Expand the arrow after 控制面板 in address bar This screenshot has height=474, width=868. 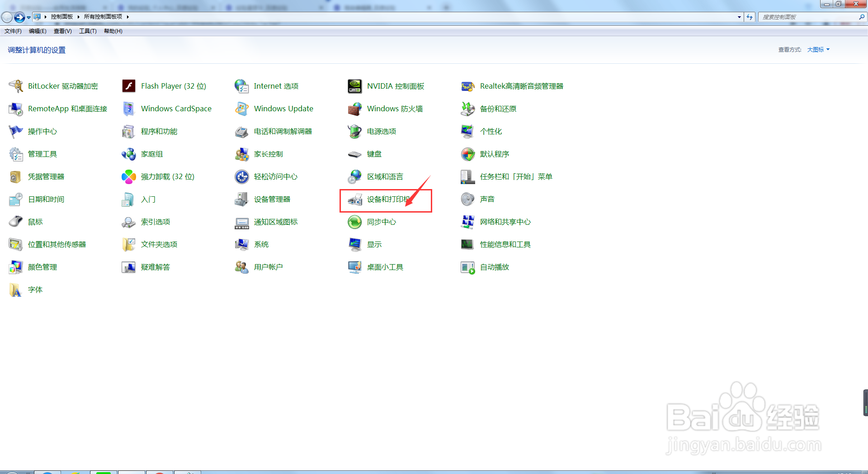(78, 17)
